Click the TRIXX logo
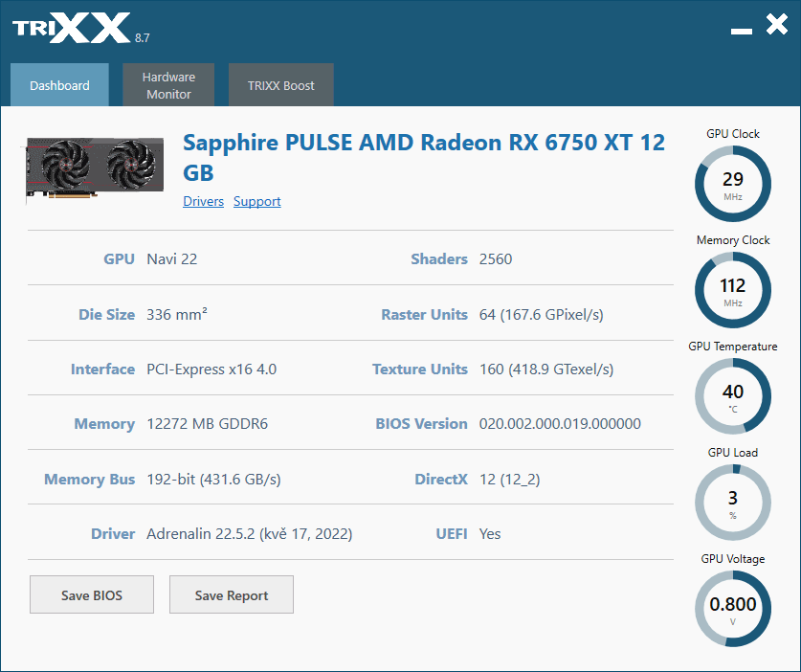Image resolution: width=801 pixels, height=672 pixels. pyautogui.click(x=72, y=28)
